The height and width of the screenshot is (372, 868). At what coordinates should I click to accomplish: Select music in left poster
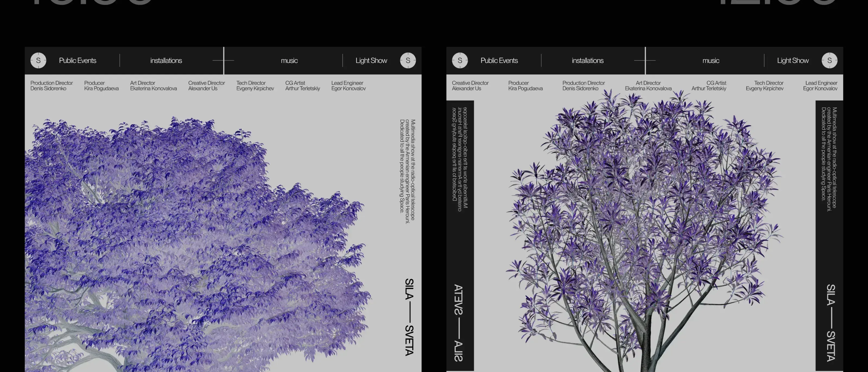click(x=289, y=61)
